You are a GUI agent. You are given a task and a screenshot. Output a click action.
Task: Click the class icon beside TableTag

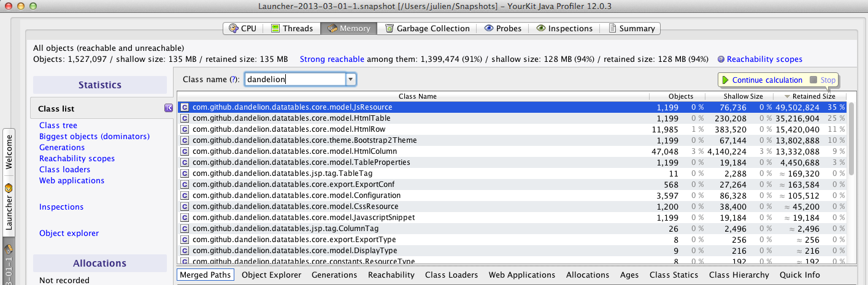pyautogui.click(x=184, y=173)
